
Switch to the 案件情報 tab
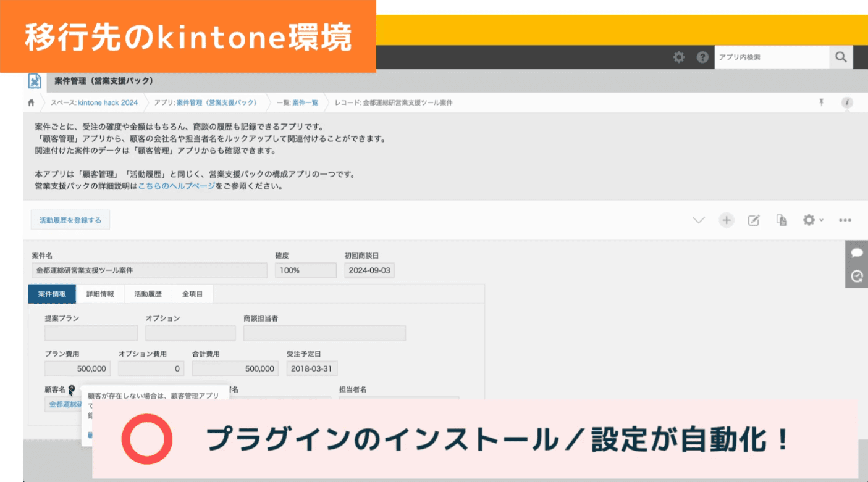52,294
